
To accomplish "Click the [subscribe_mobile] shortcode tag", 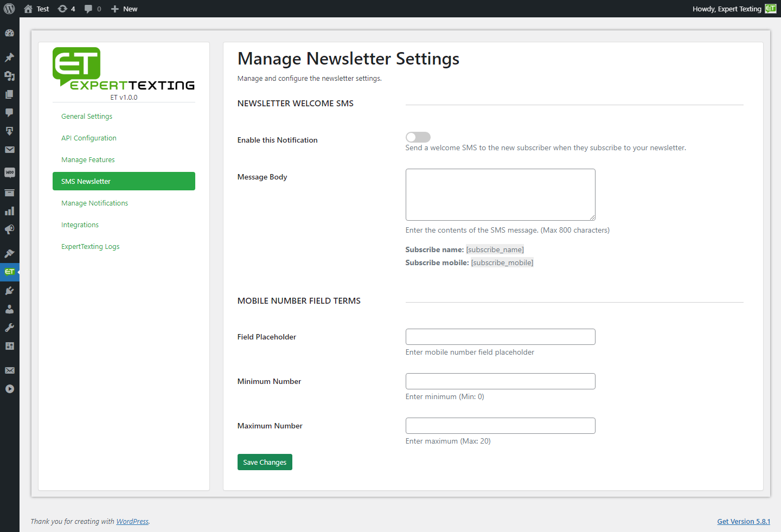I will click(502, 262).
